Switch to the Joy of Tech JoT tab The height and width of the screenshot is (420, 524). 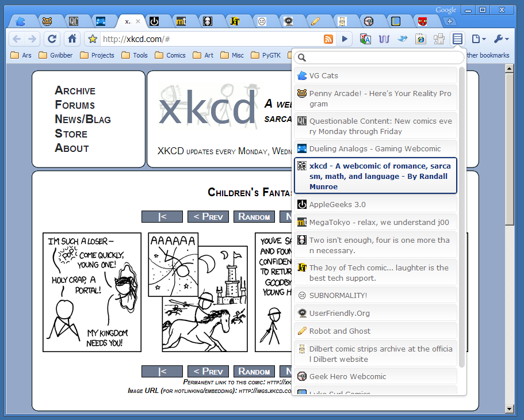[x=235, y=22]
